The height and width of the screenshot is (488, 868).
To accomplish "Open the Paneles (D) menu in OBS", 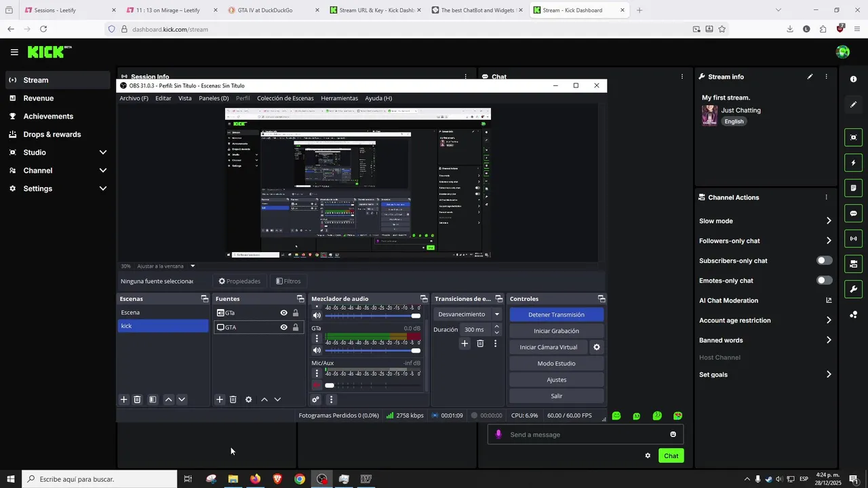I will (214, 98).
